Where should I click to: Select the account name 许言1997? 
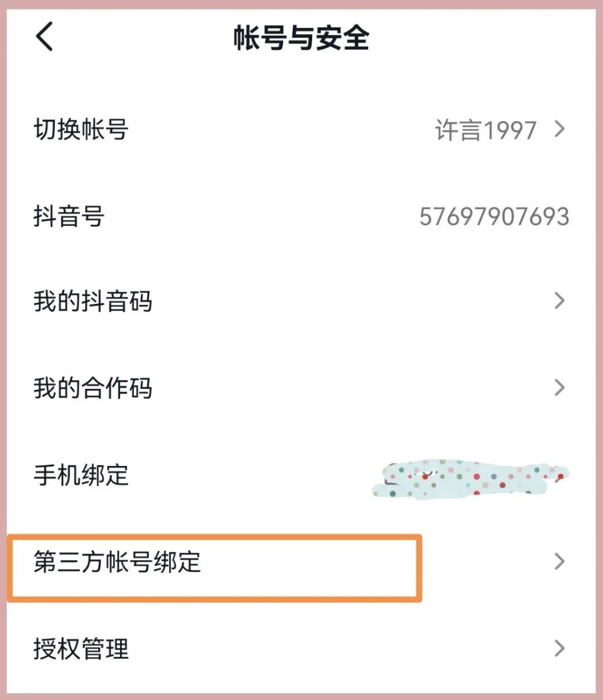tap(486, 130)
